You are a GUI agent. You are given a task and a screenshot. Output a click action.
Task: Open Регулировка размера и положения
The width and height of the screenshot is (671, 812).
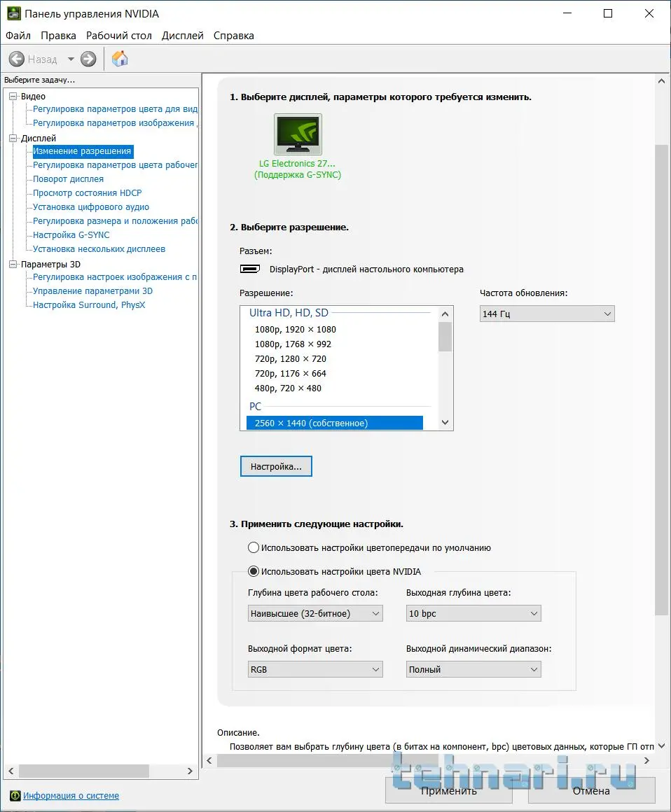(x=115, y=220)
